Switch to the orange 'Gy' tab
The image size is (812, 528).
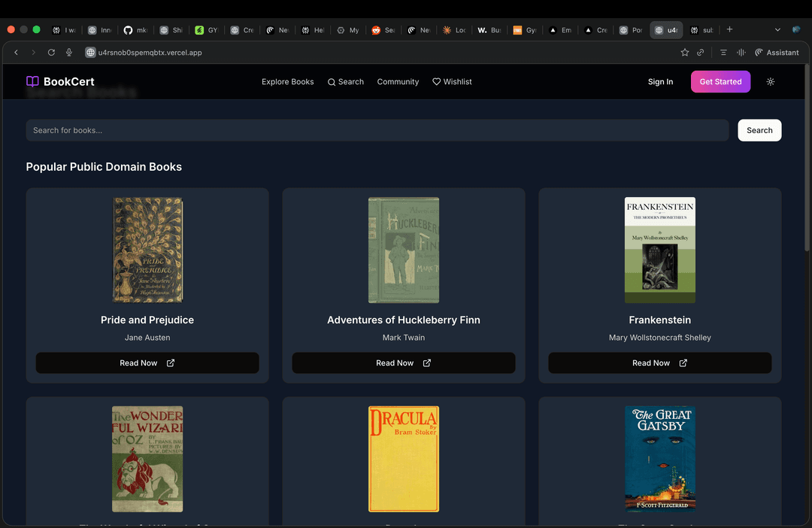tap(525, 30)
